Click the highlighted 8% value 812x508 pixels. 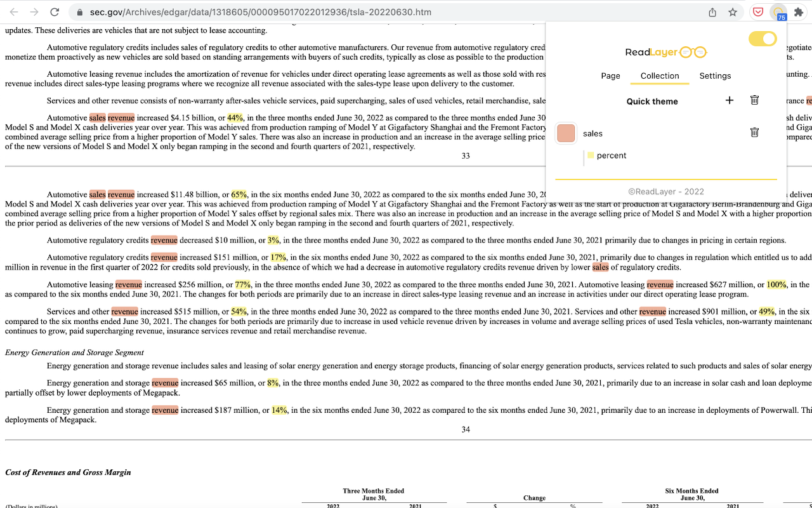[273, 384]
